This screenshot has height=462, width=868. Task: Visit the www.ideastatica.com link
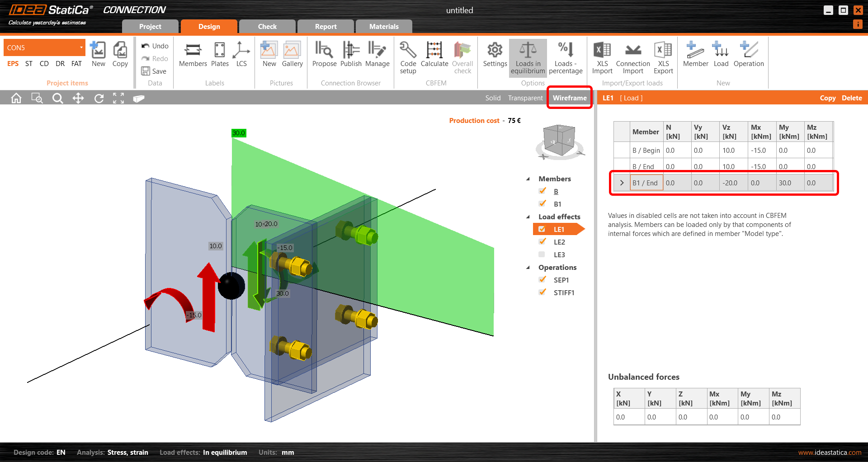click(x=831, y=452)
